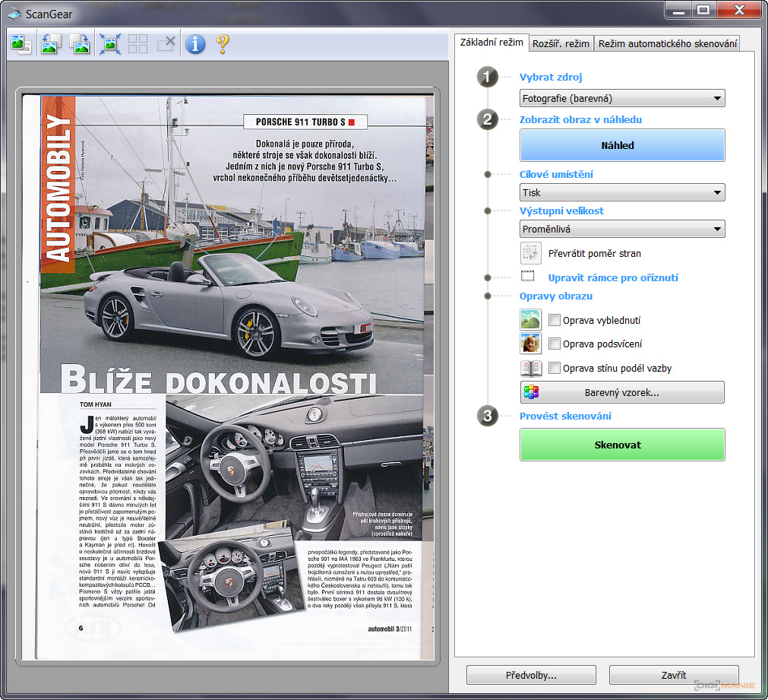Click the thumbnail view toolbar icon

pyautogui.click(x=21, y=45)
